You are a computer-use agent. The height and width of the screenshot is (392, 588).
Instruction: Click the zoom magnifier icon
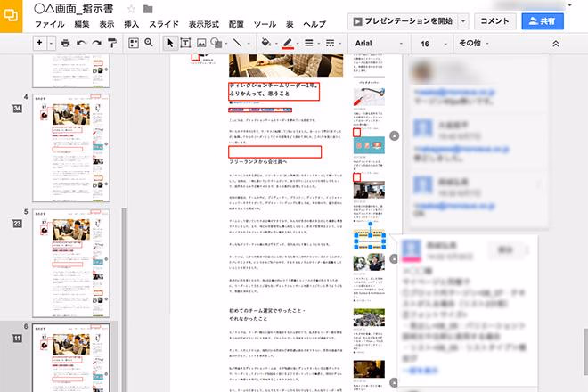tap(150, 43)
